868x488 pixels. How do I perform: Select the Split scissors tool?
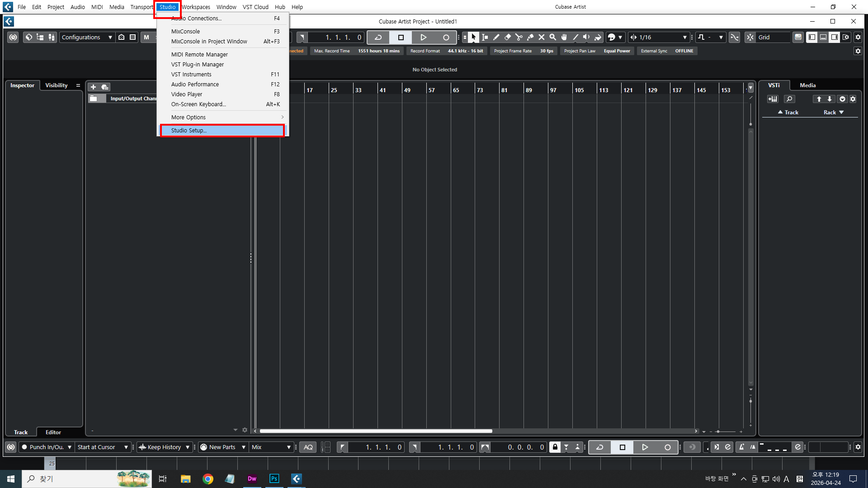[519, 37]
